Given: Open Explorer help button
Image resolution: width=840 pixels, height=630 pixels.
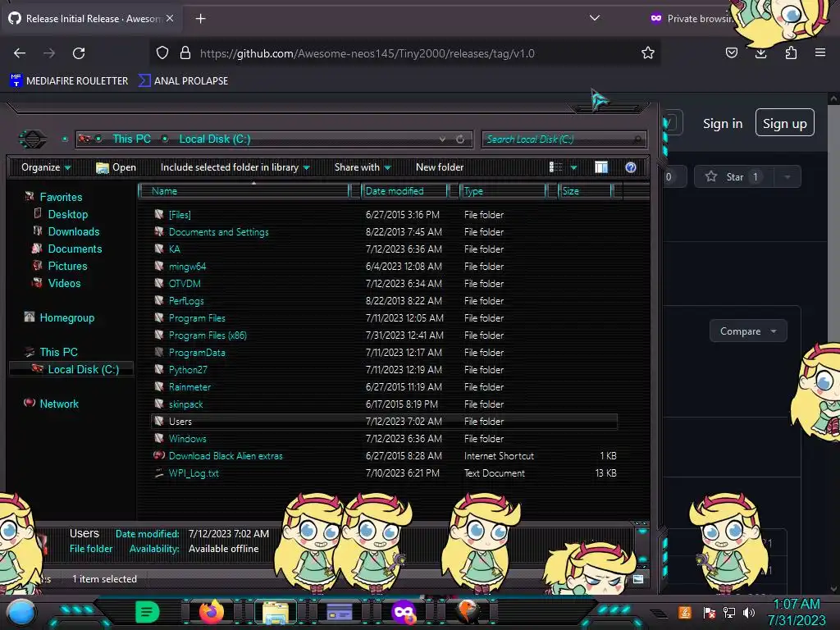Looking at the screenshot, I should point(631,167).
